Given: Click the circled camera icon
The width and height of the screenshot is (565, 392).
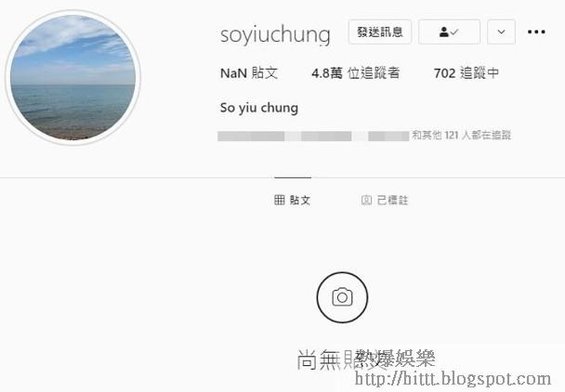Looking at the screenshot, I should pyautogui.click(x=342, y=297).
